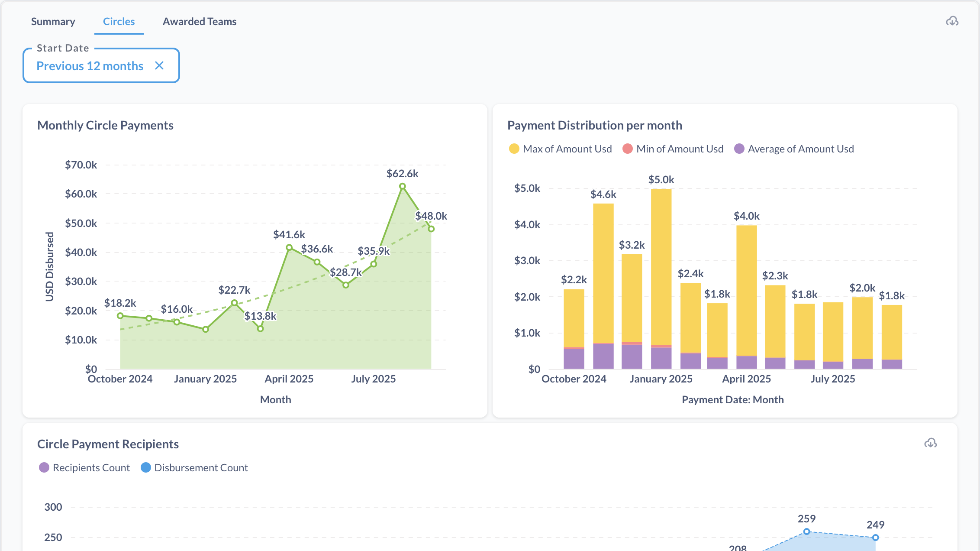Click the $2.2k October 2024 bar
This screenshot has width=980, height=551.
click(574, 318)
